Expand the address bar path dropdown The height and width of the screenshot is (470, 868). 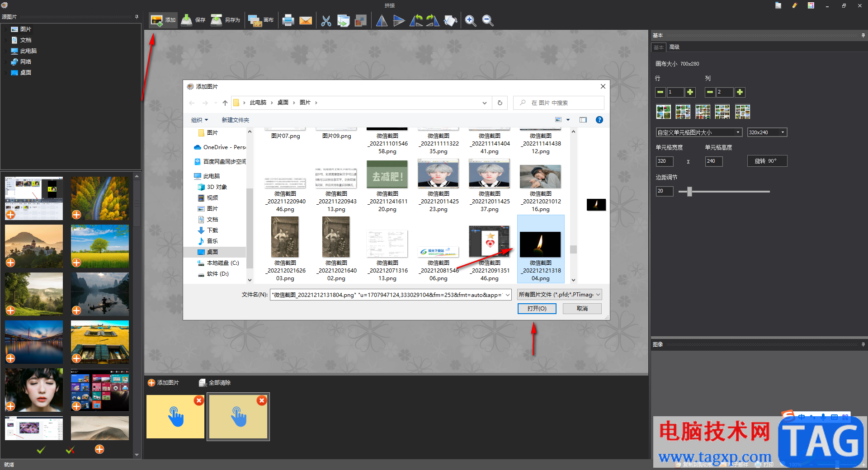tap(485, 103)
